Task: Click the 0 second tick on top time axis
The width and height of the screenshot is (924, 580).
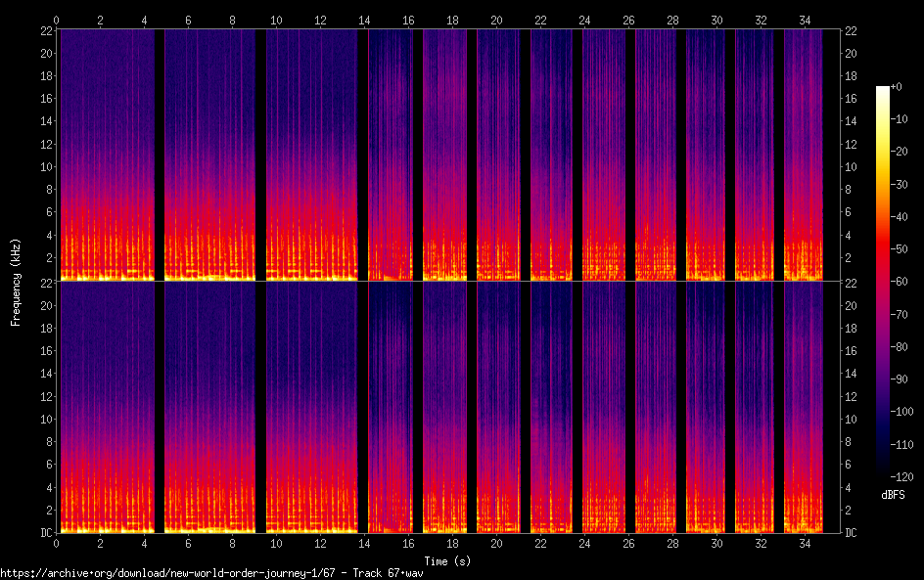Action: pos(57,19)
